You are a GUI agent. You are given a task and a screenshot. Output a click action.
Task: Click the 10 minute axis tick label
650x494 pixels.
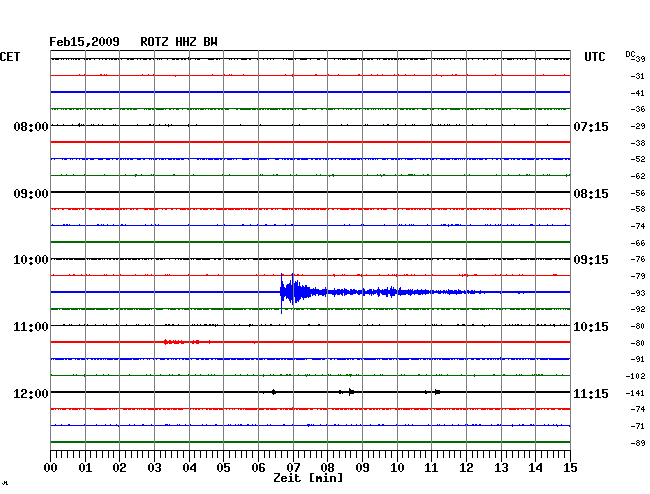coord(397,468)
